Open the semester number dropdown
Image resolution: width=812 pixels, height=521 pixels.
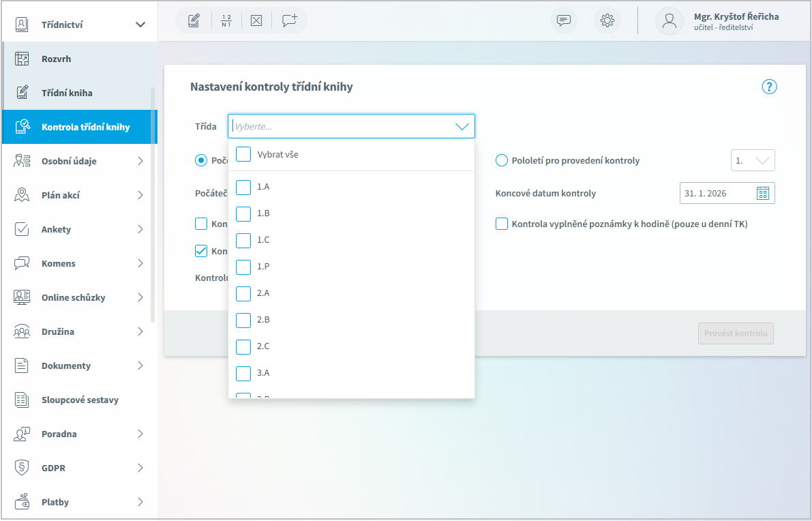(753, 161)
